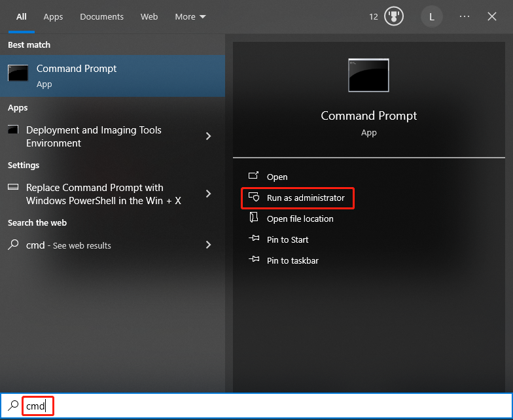Select the All tab

21,17
